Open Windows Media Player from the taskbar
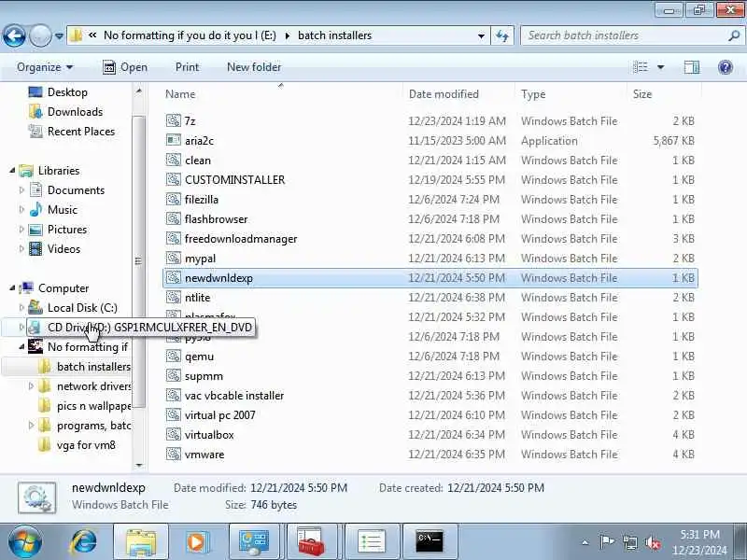 (x=197, y=541)
